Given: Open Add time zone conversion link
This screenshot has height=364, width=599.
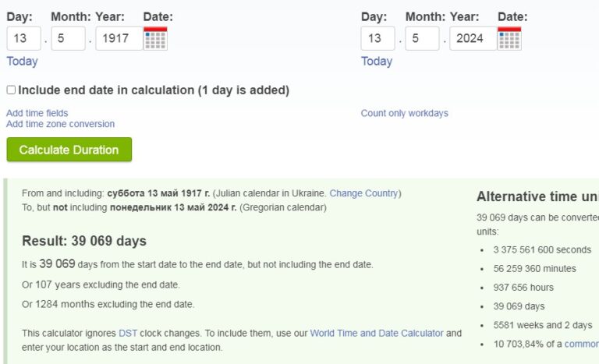Looking at the screenshot, I should (60, 124).
